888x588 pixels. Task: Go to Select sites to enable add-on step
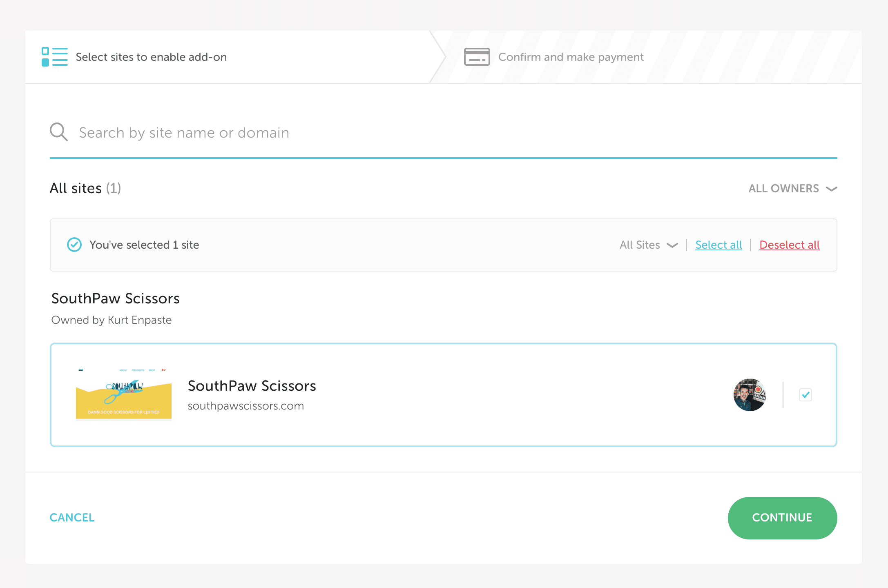(x=151, y=57)
